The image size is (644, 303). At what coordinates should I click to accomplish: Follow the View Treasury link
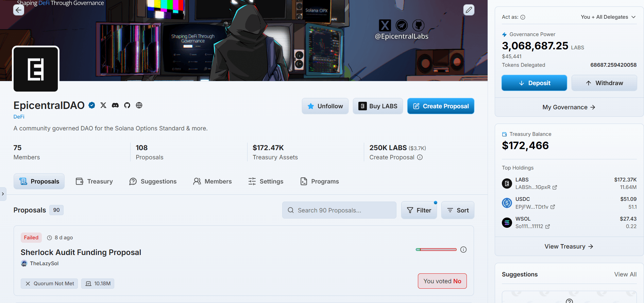coord(569,246)
